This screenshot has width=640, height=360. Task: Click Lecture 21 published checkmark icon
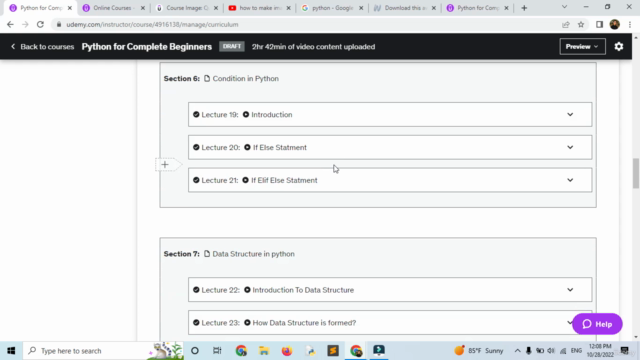point(196,180)
